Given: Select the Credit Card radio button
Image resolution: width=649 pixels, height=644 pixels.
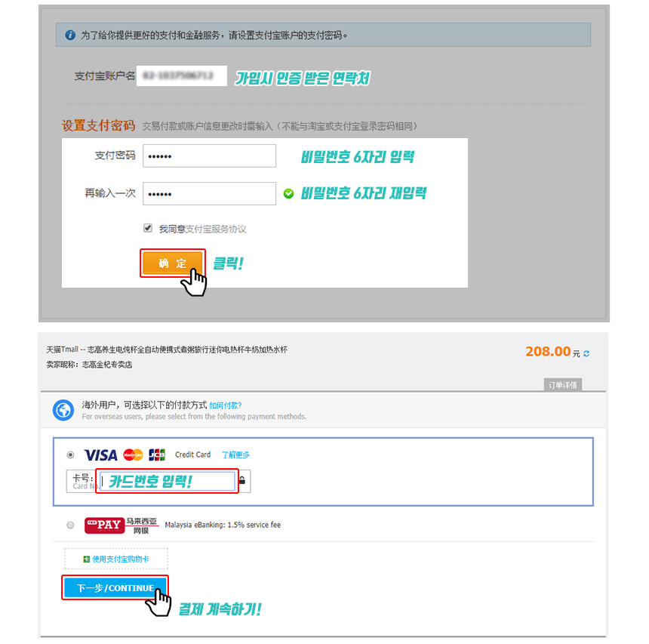Looking at the screenshot, I should pos(70,454).
